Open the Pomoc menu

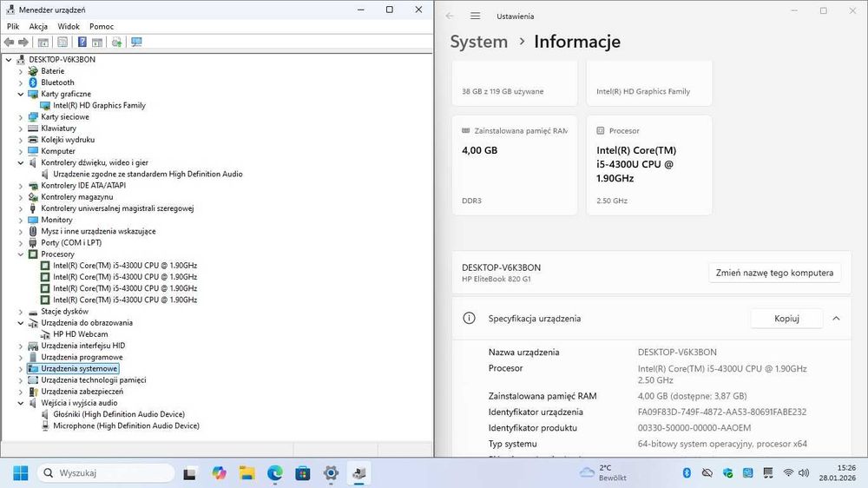pos(102,26)
